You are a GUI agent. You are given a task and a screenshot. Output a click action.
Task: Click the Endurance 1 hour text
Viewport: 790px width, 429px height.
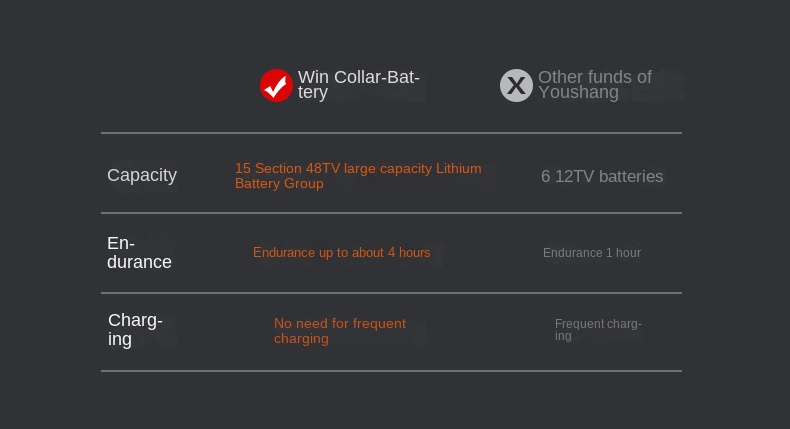(x=591, y=253)
